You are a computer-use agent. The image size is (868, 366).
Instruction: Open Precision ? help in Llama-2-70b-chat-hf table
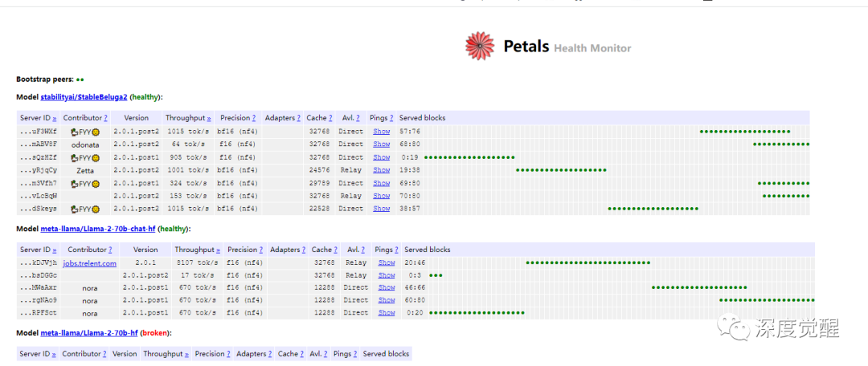click(260, 250)
